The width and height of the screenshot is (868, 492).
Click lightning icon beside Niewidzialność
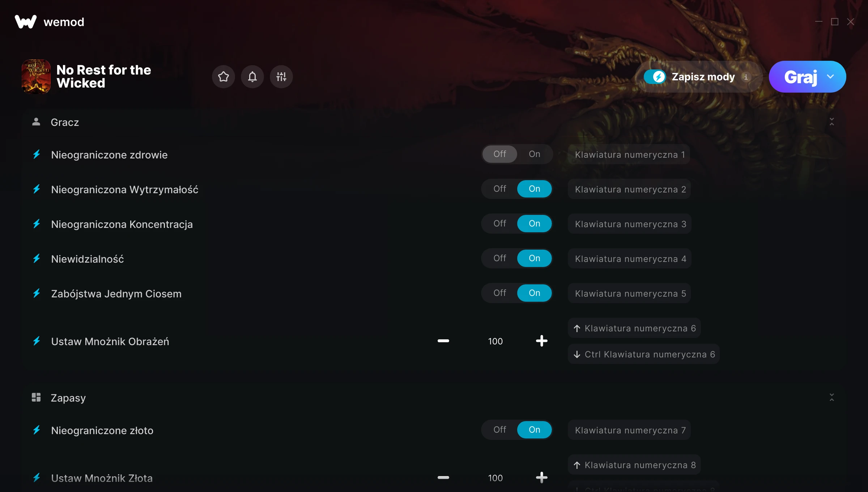[37, 258]
